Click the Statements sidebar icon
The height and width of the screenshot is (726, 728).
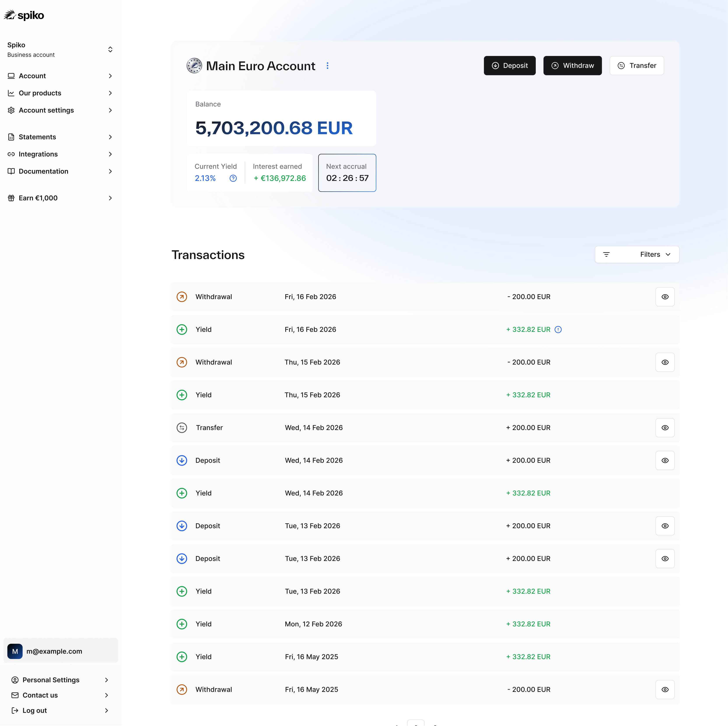pos(11,137)
